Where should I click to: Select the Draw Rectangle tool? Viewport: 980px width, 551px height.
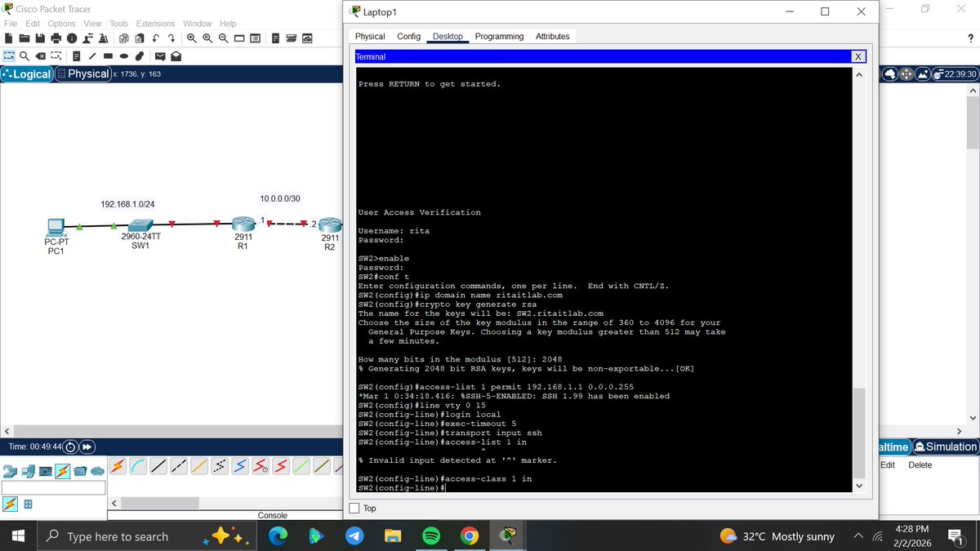point(108,56)
